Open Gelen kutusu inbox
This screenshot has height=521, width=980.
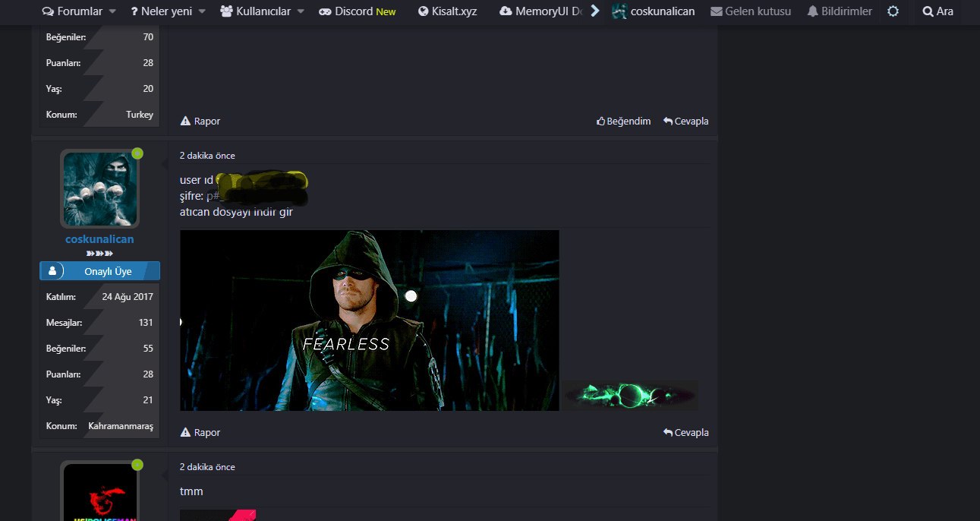(751, 11)
